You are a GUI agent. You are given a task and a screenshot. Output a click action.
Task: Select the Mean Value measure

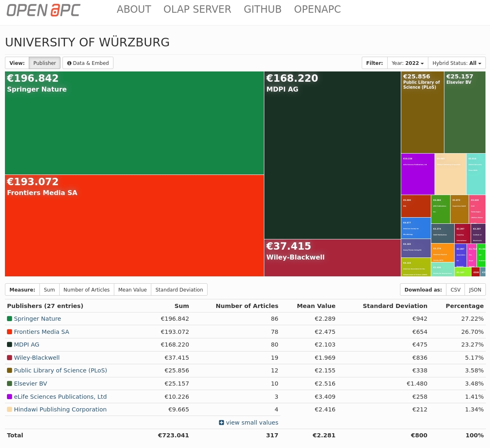pos(132,290)
